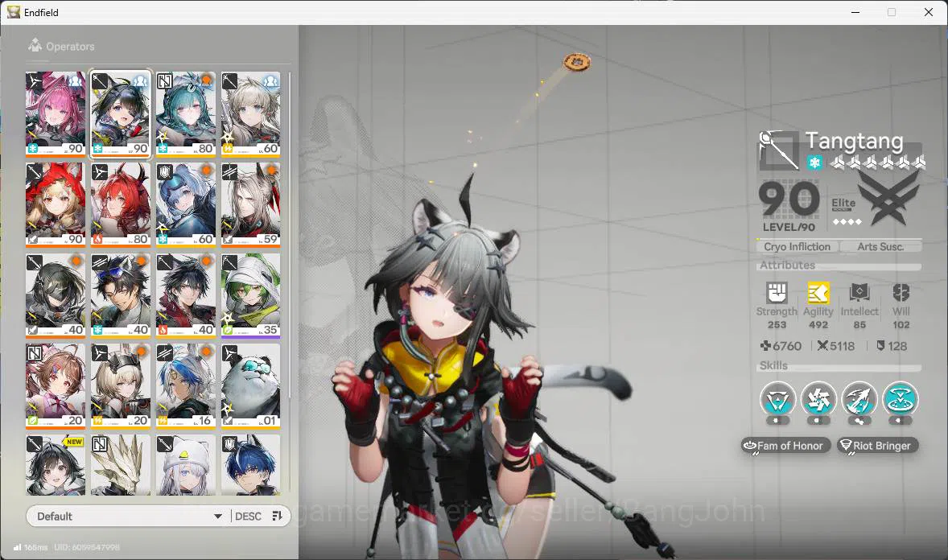Viewport: 948px width, 560px height.
Task: Click the dropdown arrow beside Default
Action: [x=217, y=517]
